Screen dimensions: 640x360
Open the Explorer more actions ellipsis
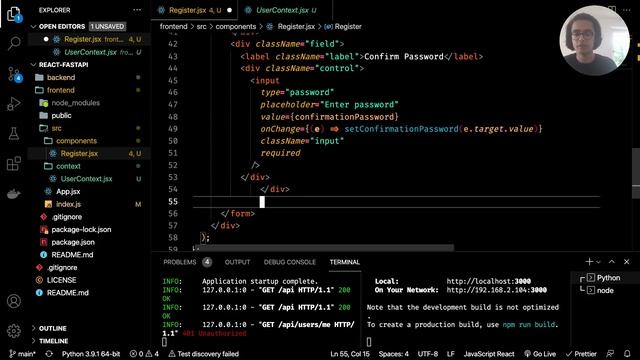point(137,10)
